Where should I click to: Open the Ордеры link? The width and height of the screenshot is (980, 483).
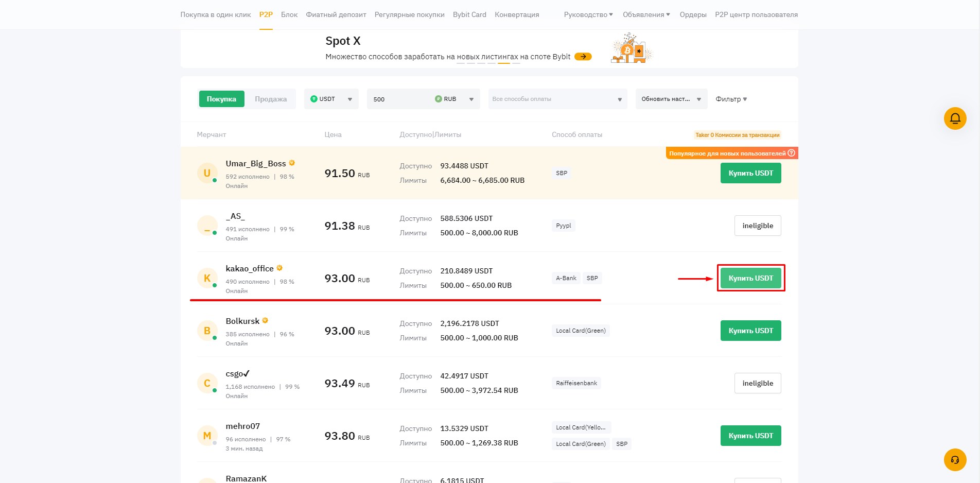coord(693,14)
